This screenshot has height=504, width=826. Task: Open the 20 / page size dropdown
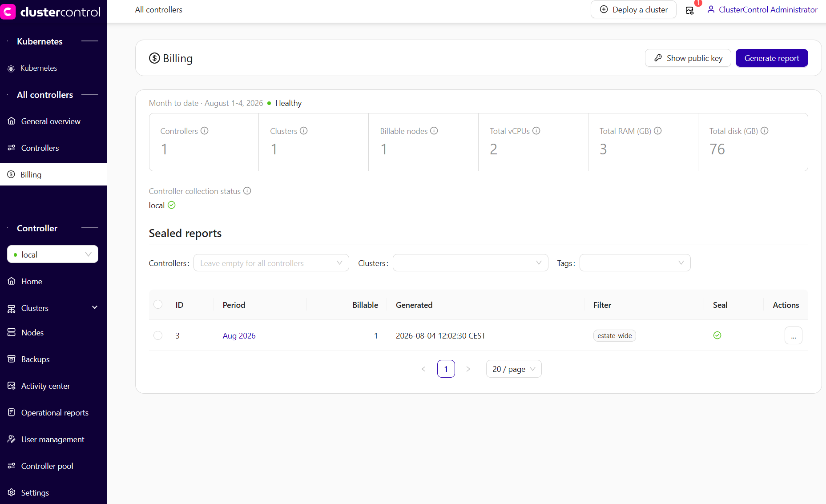514,369
